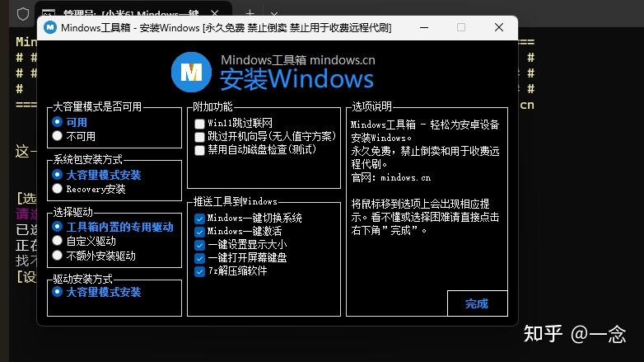Close the Mindows工具箱 window

pyautogui.click(x=499, y=27)
